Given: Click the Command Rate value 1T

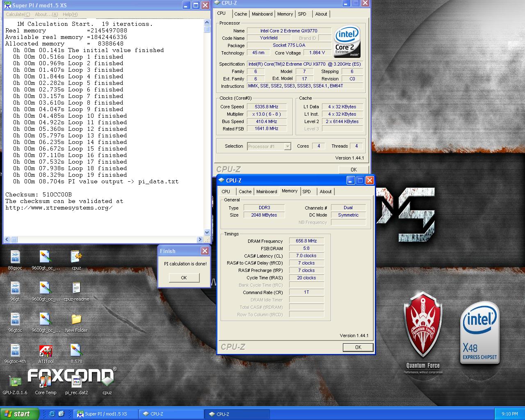Looking at the screenshot, I should 306,292.
